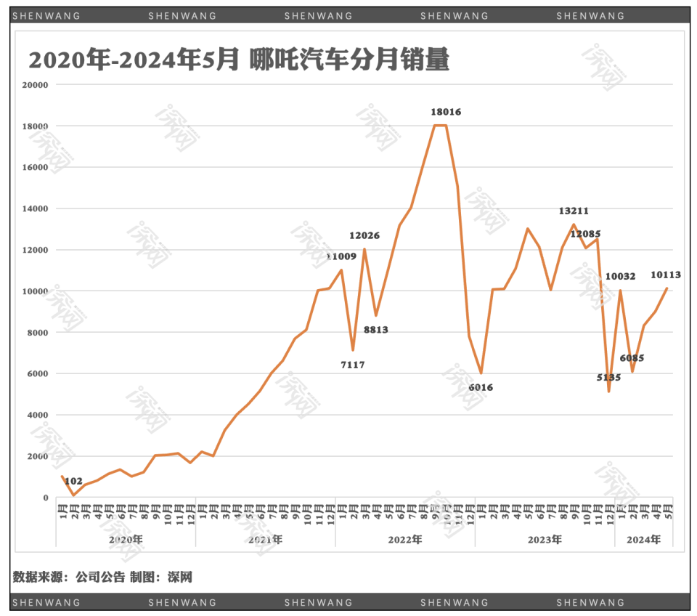Screen dimensions: 697x616
Task: Click the 2022年 year axis label
Action: [404, 539]
